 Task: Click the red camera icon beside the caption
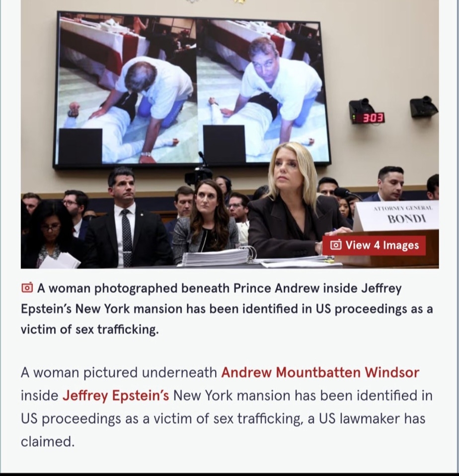[27, 287]
